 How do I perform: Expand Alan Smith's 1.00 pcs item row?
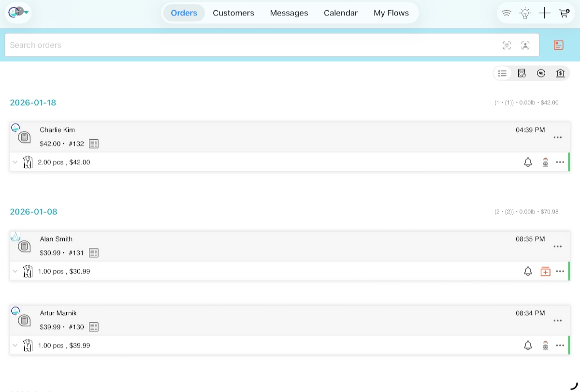15,271
